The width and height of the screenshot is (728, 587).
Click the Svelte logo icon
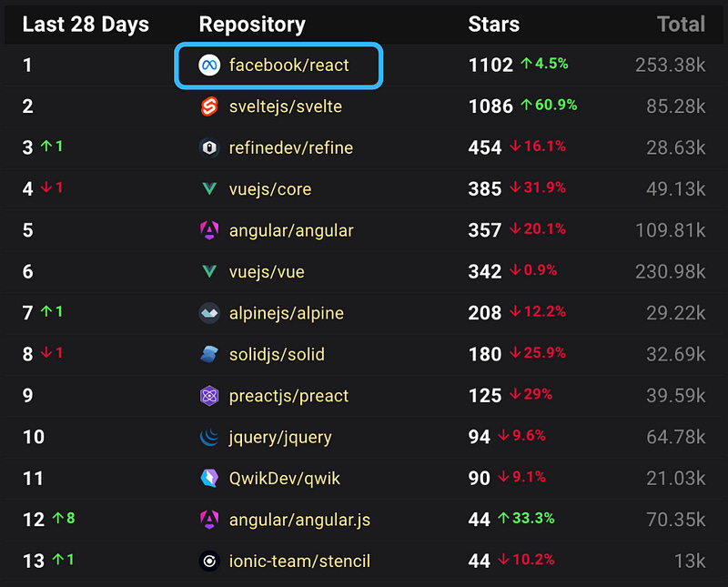209,106
